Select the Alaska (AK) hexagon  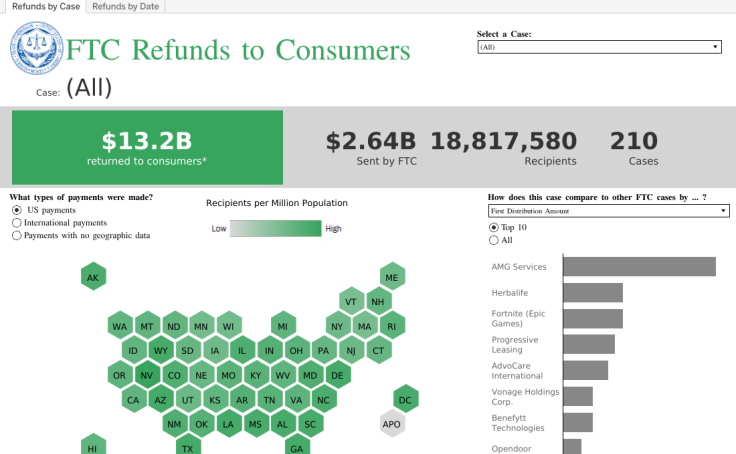point(93,277)
